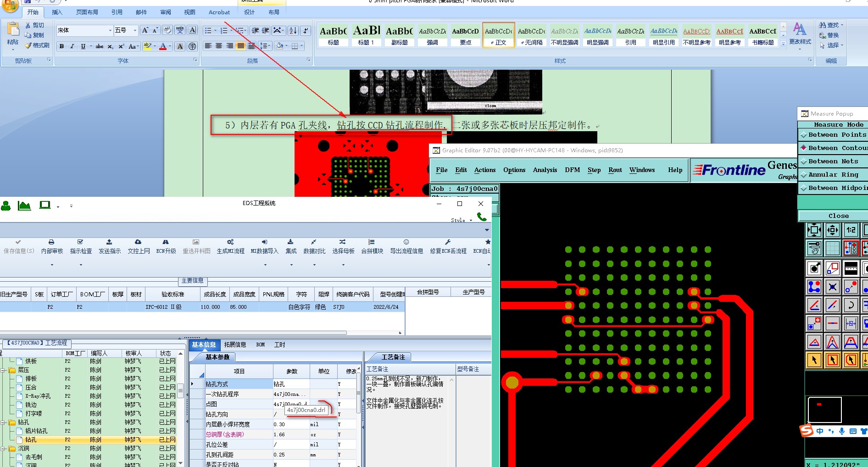This screenshot has height=467, width=868.
Task: Open the 页面布局 ribbon tab
Action: (x=87, y=12)
